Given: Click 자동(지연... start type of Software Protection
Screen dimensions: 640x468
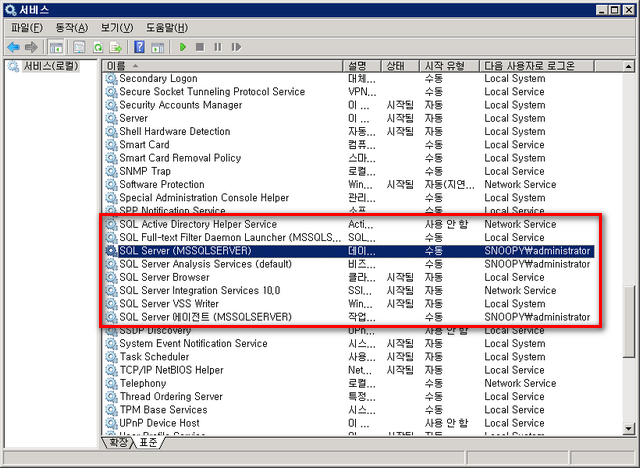Looking at the screenshot, I should [x=449, y=184].
